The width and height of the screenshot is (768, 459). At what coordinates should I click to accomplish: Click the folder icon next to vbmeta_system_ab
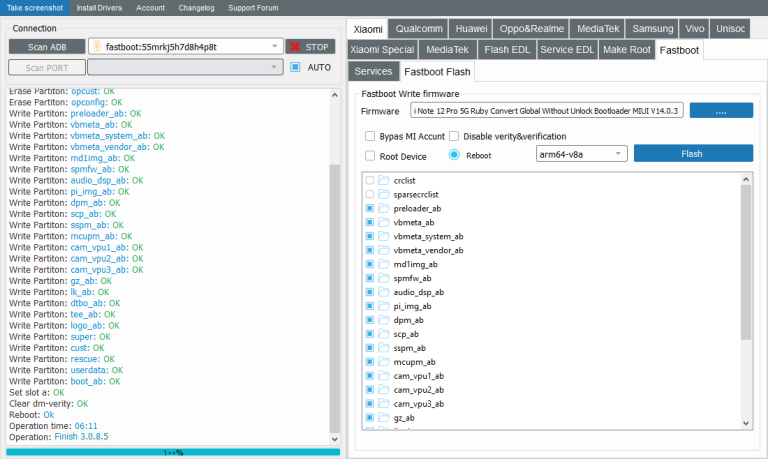tap(384, 236)
